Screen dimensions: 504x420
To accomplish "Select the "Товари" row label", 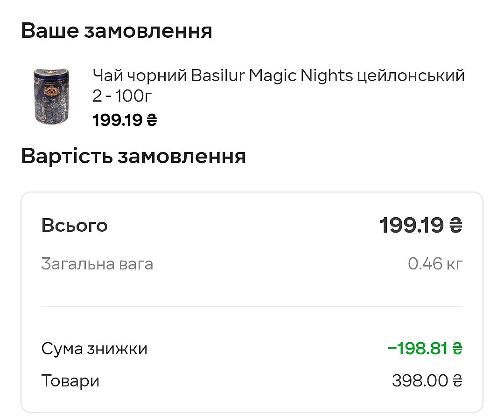I will click(70, 381).
